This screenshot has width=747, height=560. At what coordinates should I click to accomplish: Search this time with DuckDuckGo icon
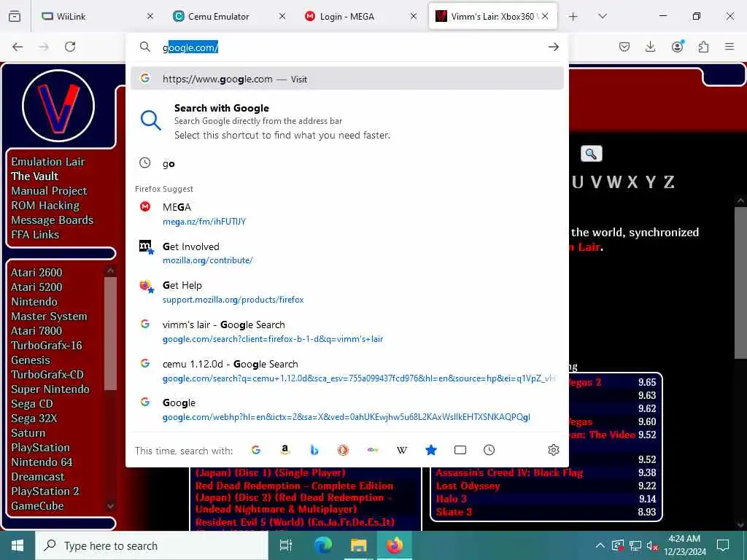pyautogui.click(x=343, y=450)
